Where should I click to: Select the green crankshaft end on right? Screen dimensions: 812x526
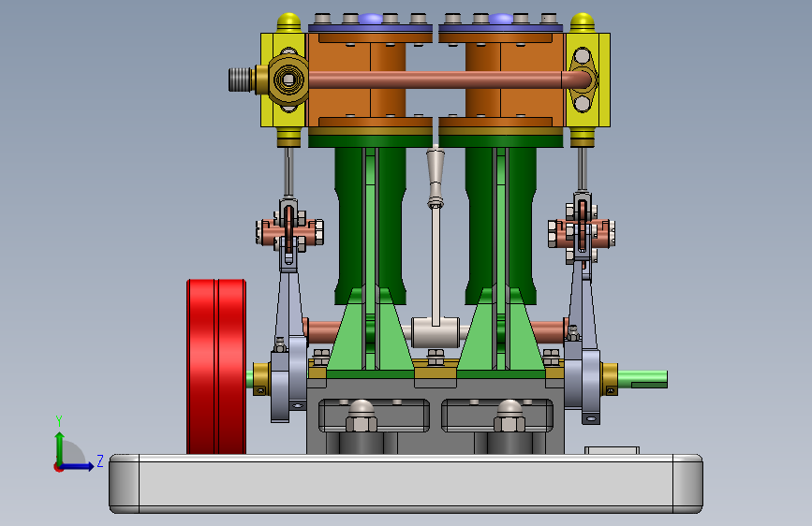pyautogui.click(x=642, y=379)
